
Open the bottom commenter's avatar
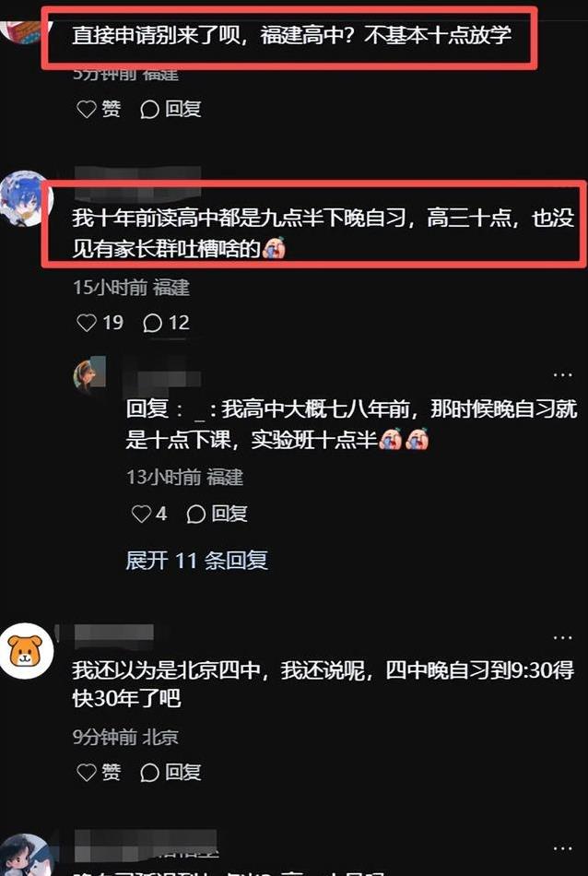pyautogui.click(x=27, y=856)
